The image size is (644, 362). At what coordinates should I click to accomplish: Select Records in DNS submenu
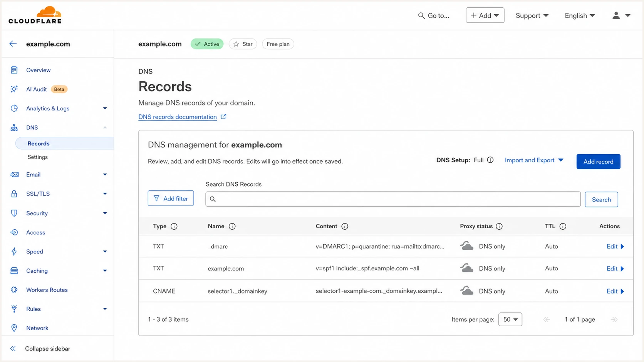(64, 143)
